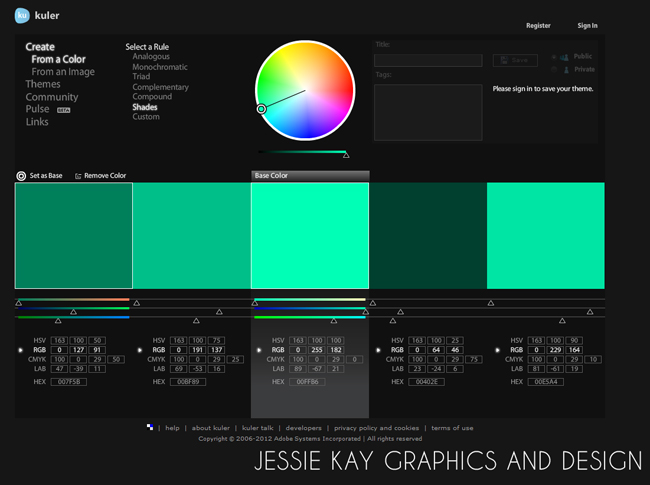Click the HEX field showing 007F5B

tap(69, 382)
